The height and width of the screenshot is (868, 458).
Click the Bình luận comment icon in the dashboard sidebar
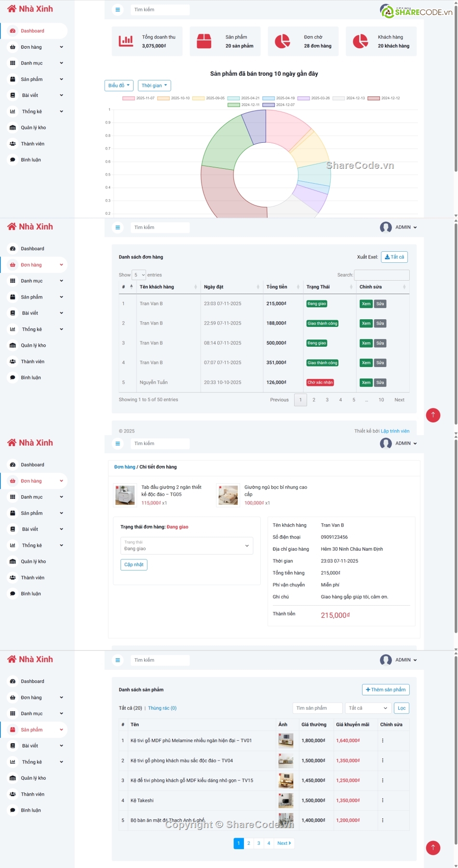[x=13, y=160]
